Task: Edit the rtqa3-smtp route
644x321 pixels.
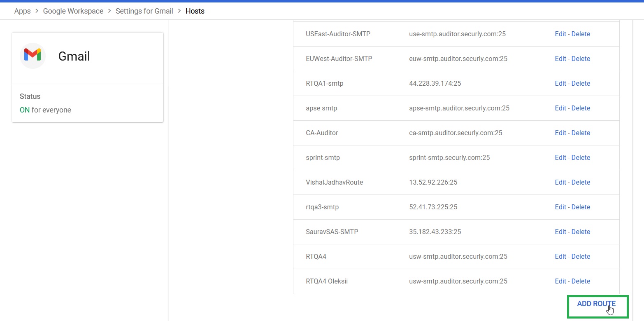Action: tap(560, 207)
